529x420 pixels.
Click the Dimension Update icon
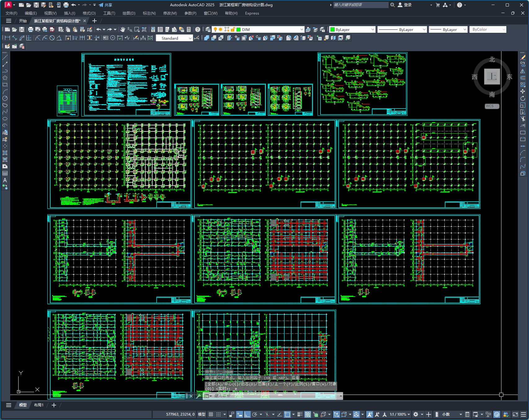pyautogui.click(x=150, y=38)
